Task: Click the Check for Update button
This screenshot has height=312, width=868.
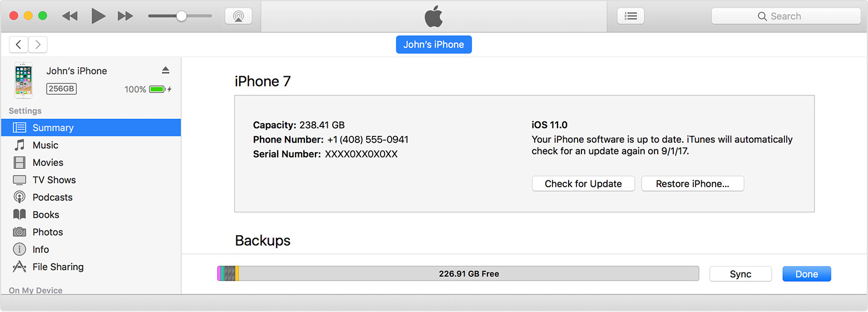Action: click(x=583, y=184)
